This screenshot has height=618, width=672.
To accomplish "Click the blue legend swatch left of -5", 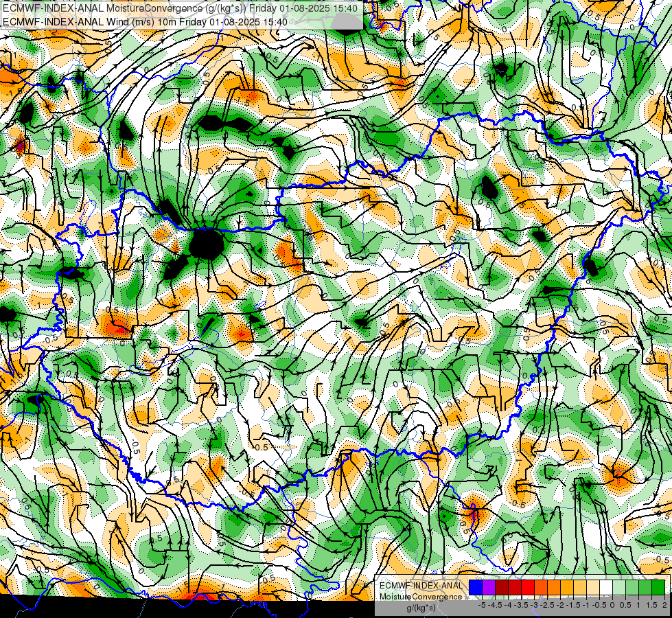I will coord(476,587).
